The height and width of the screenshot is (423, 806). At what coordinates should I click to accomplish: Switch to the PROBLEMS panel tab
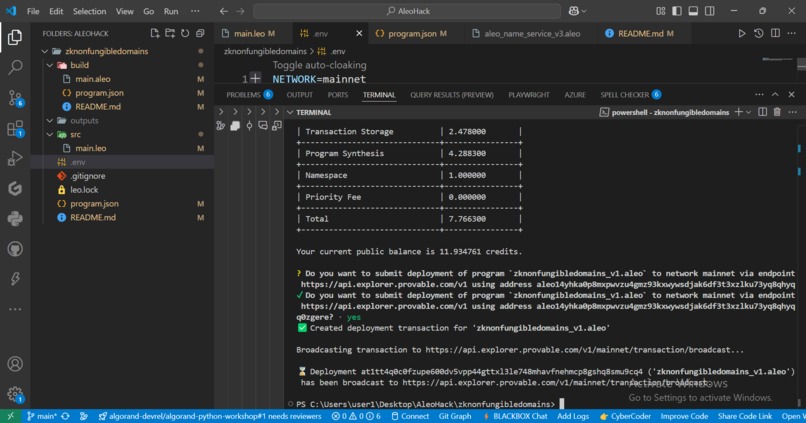pyautogui.click(x=249, y=95)
